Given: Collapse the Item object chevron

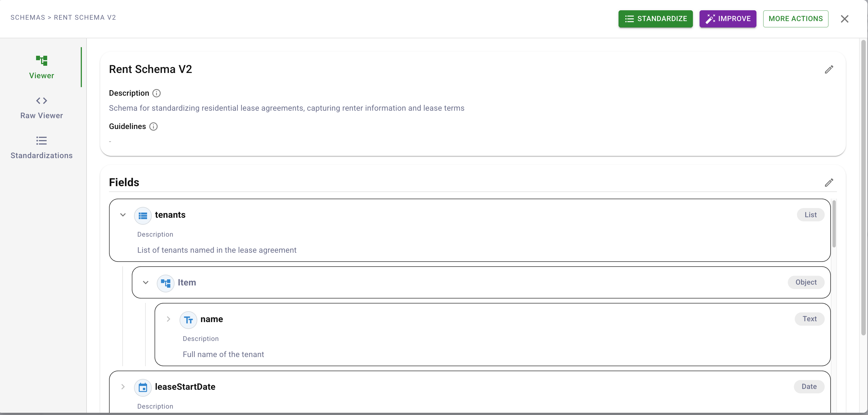Looking at the screenshot, I should click(146, 283).
